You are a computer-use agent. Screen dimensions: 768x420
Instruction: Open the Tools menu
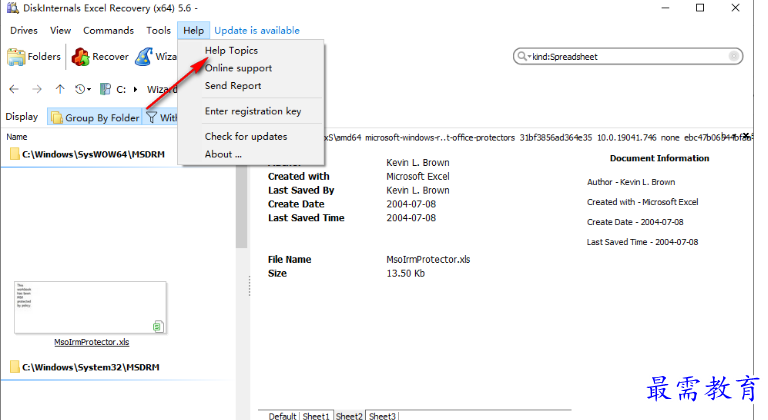[x=158, y=30]
